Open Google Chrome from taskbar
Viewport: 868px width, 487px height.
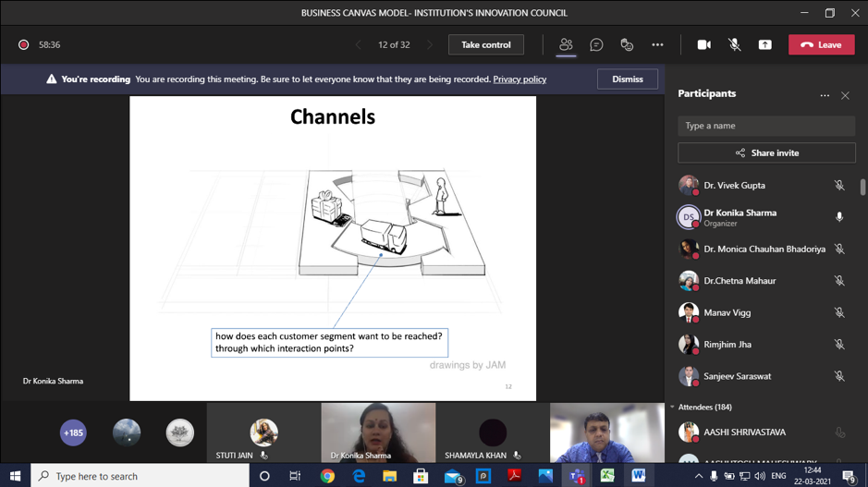(x=327, y=476)
